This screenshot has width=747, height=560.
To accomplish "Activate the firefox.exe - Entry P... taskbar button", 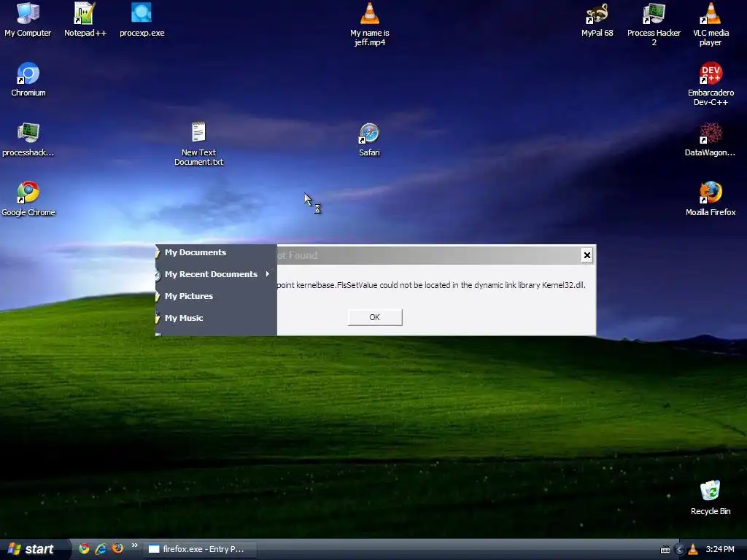I will [200, 549].
